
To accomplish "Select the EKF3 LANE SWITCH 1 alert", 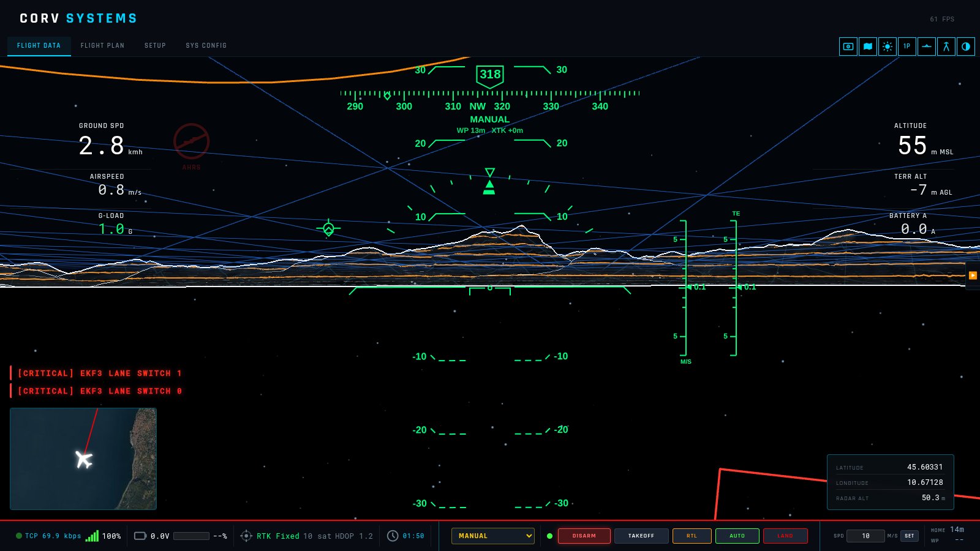I will [x=96, y=373].
